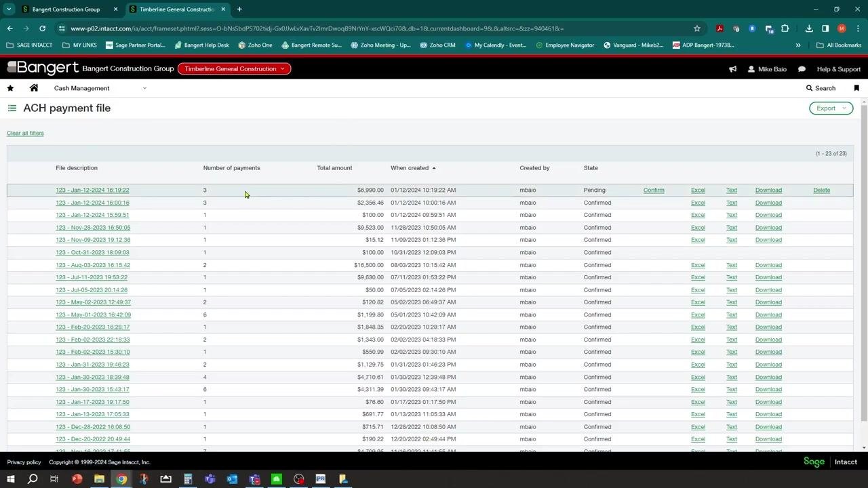Open Excel link for May-01-2023 16:42:09 row

coord(698,315)
